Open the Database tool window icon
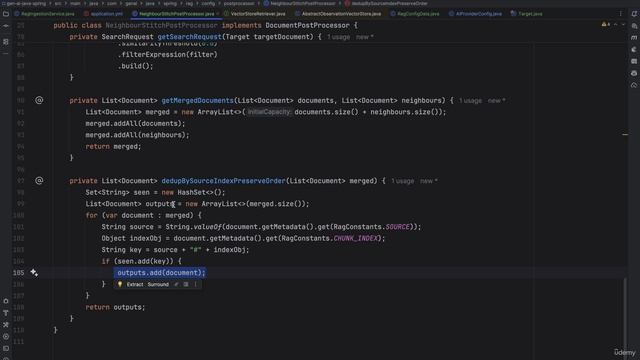Screen dimensions: 640x360 [634, 61]
